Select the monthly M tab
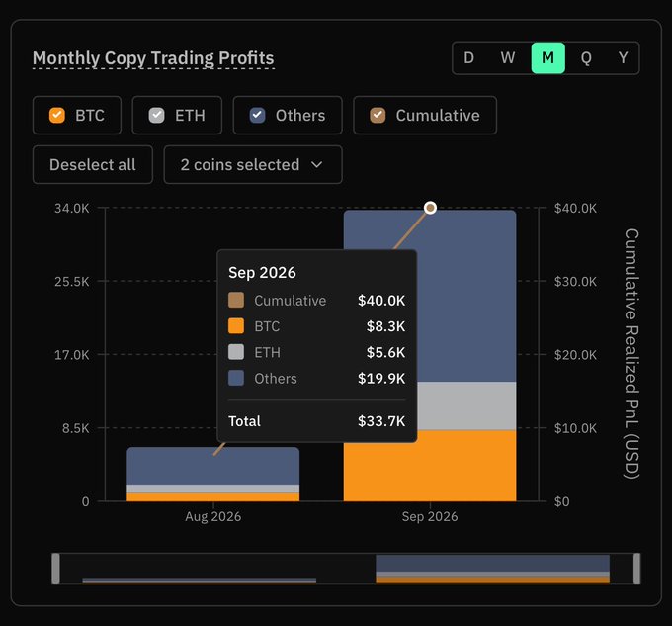 (x=547, y=58)
